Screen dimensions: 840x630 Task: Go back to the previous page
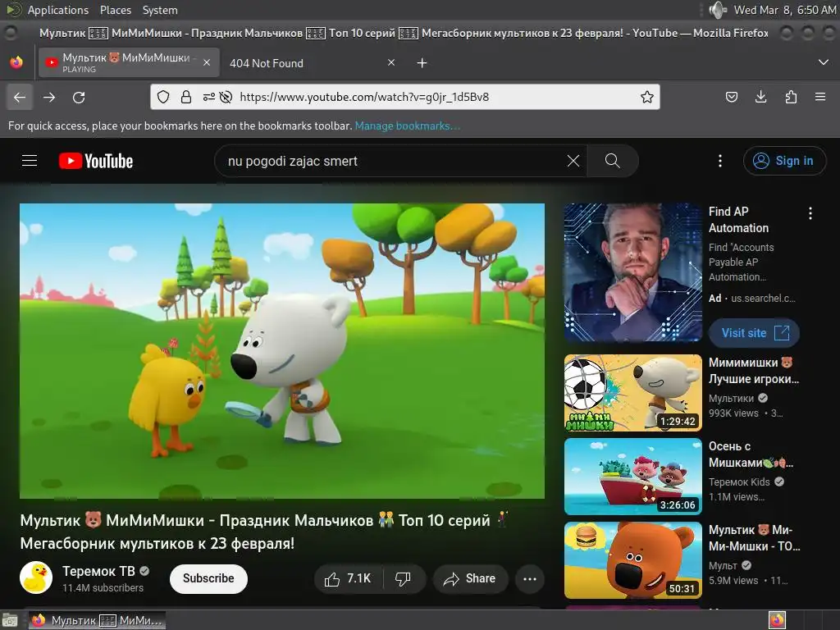click(20, 97)
